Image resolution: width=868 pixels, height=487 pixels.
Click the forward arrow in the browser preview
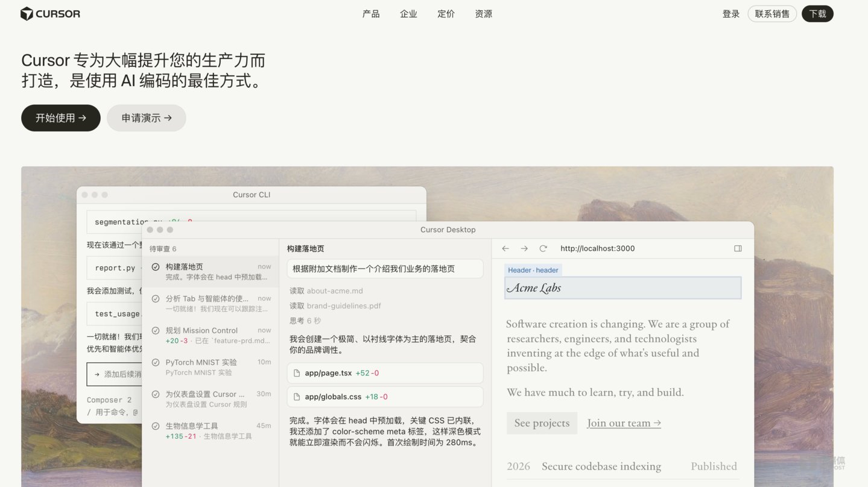524,248
